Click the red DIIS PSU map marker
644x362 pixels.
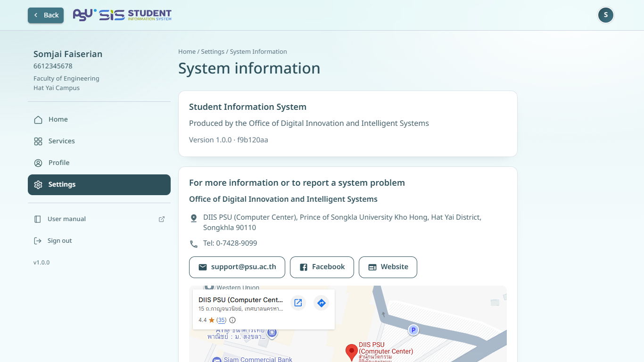[x=352, y=352]
